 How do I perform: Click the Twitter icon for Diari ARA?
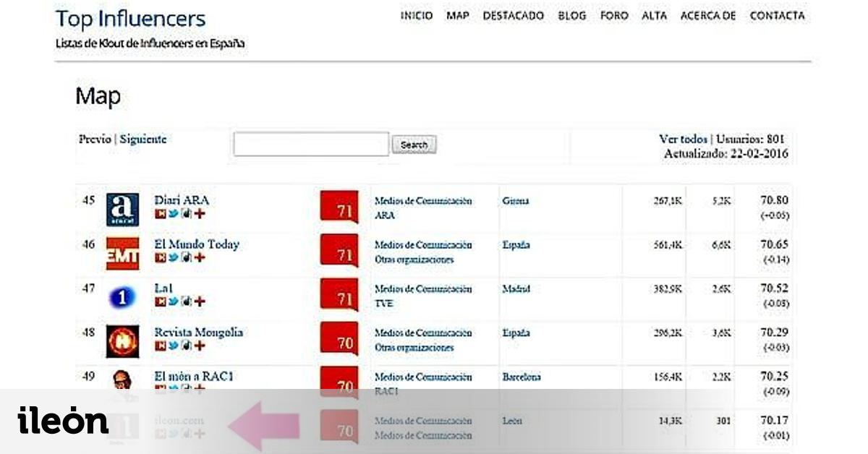[174, 214]
